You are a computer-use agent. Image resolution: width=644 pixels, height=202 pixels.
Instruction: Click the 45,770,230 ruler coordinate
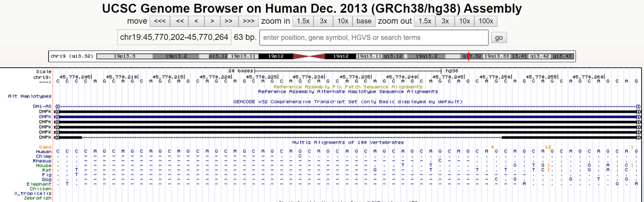[x=308, y=77]
